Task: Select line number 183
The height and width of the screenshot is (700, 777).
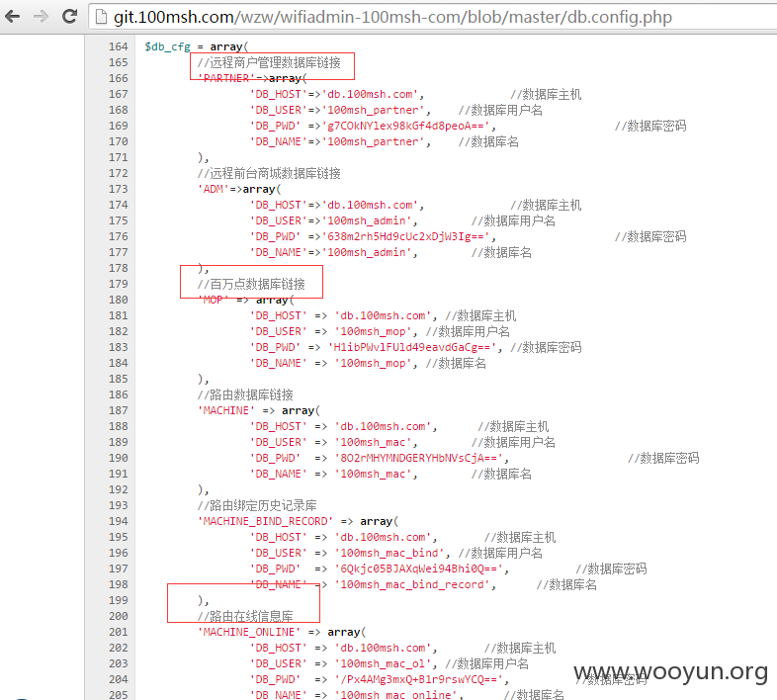Action: (118, 347)
